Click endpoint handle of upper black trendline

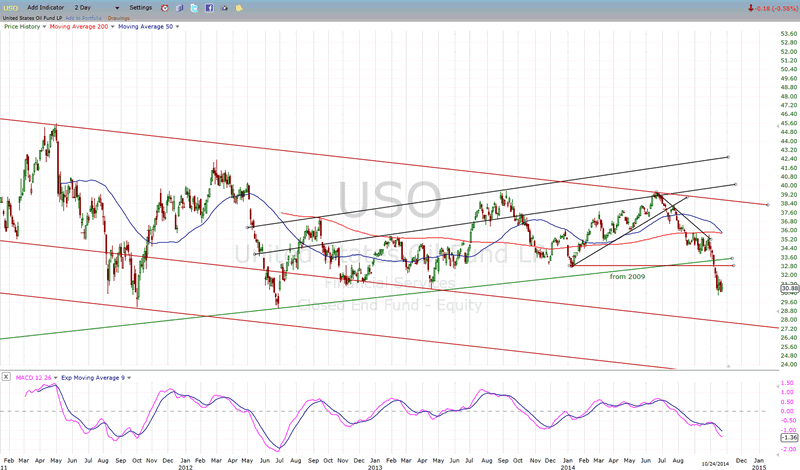coord(728,157)
